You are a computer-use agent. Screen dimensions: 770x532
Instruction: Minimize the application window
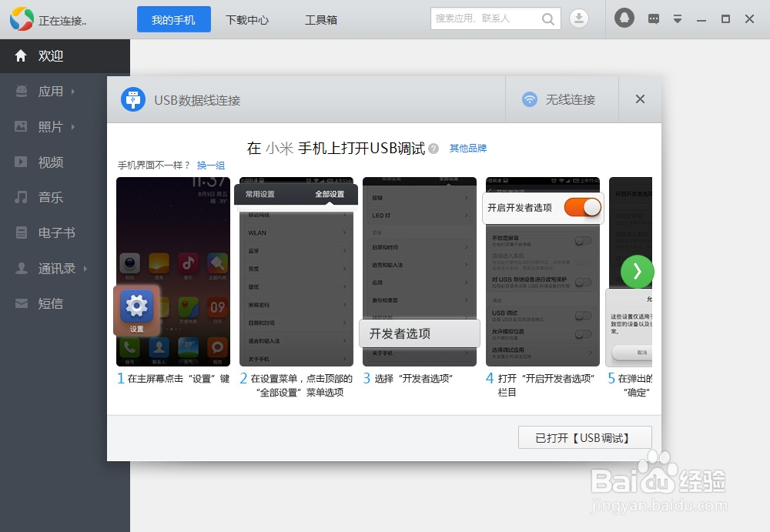tap(701, 20)
